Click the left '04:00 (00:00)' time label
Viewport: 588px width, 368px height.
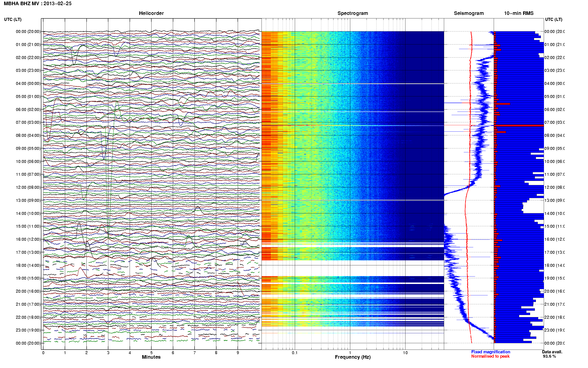click(28, 83)
